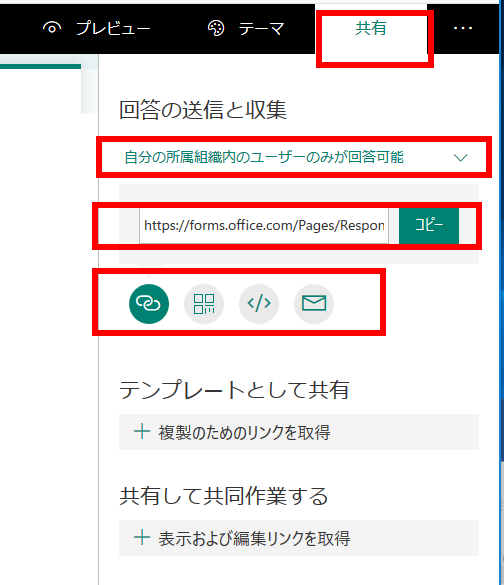Open the three-dot more options menu
Viewport: 504px width, 585px height.
[x=463, y=28]
